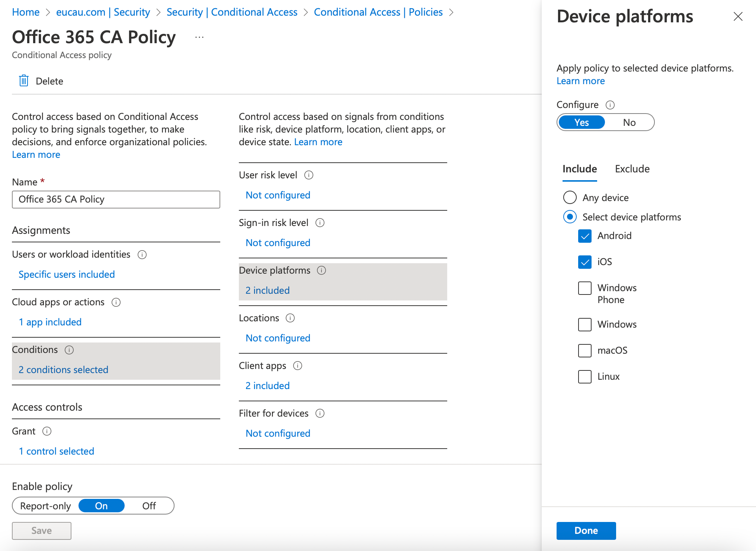Open Security | Conditional Access breadcrumb
This screenshot has width=756, height=551.
232,12
